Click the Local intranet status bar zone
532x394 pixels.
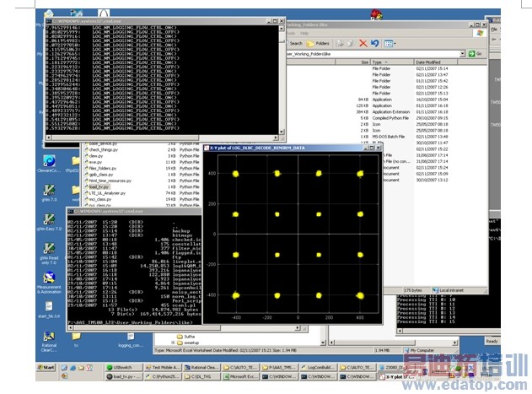pyautogui.click(x=449, y=290)
